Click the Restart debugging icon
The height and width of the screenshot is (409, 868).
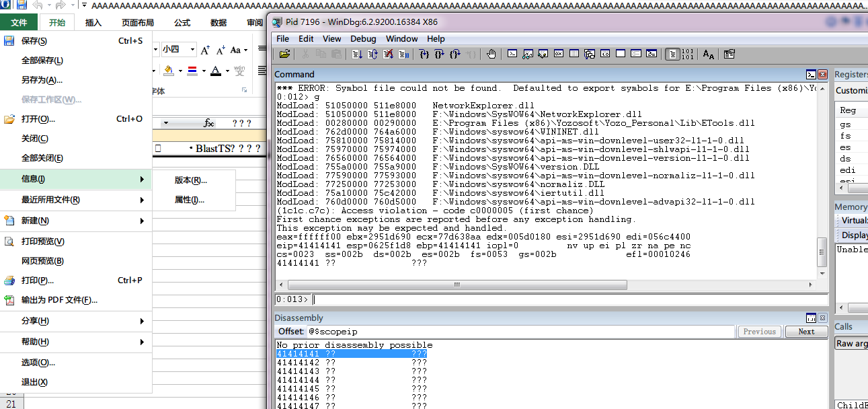pos(372,54)
